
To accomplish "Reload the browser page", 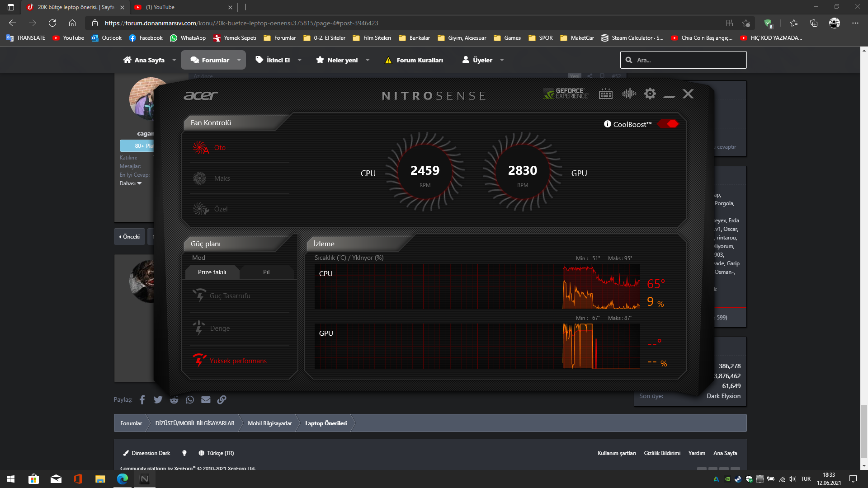I will pos(52,23).
